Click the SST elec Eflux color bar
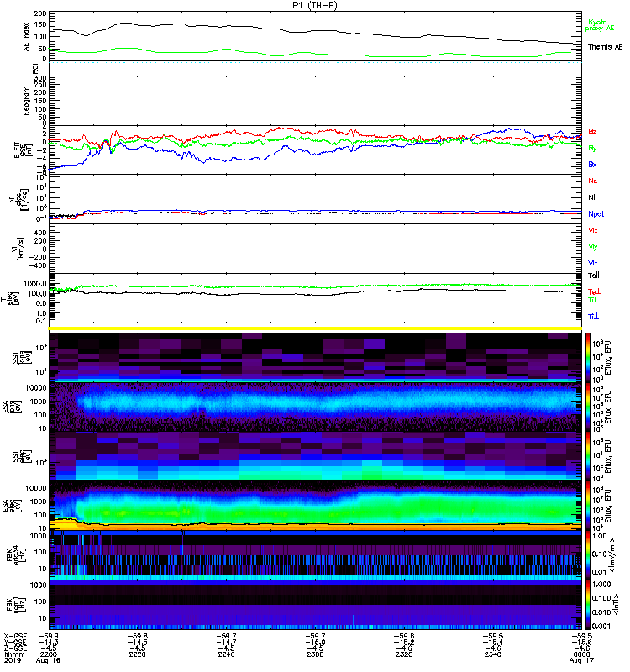The image size is (630, 672). pyautogui.click(x=588, y=456)
